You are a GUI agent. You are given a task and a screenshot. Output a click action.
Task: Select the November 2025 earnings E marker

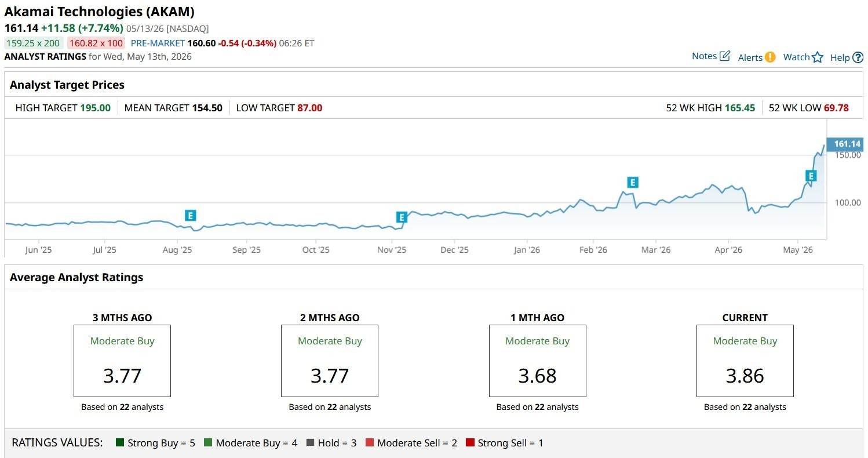pos(402,217)
